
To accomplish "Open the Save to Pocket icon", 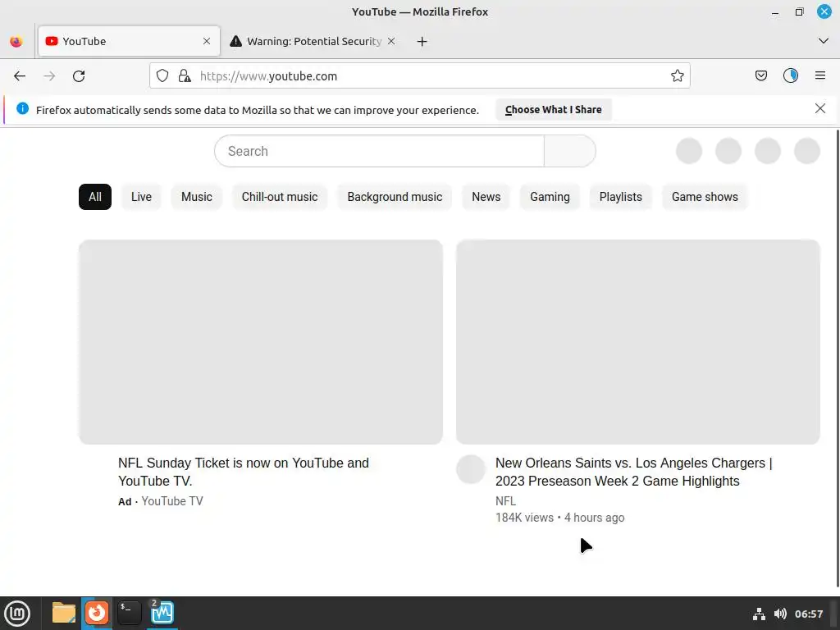I will [x=760, y=76].
